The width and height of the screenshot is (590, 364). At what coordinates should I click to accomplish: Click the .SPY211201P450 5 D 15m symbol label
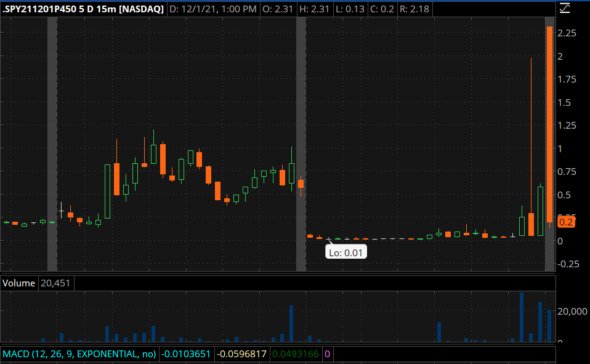(x=83, y=9)
